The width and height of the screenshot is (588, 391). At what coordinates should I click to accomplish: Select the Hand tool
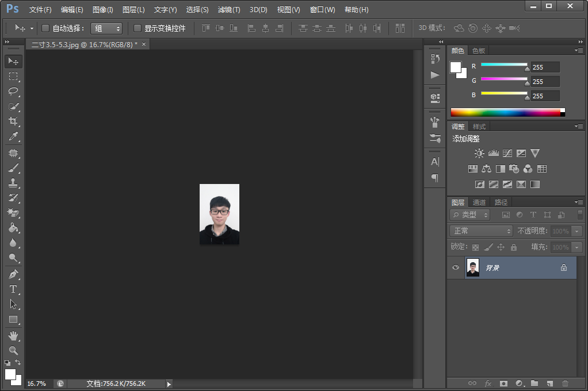(13, 336)
